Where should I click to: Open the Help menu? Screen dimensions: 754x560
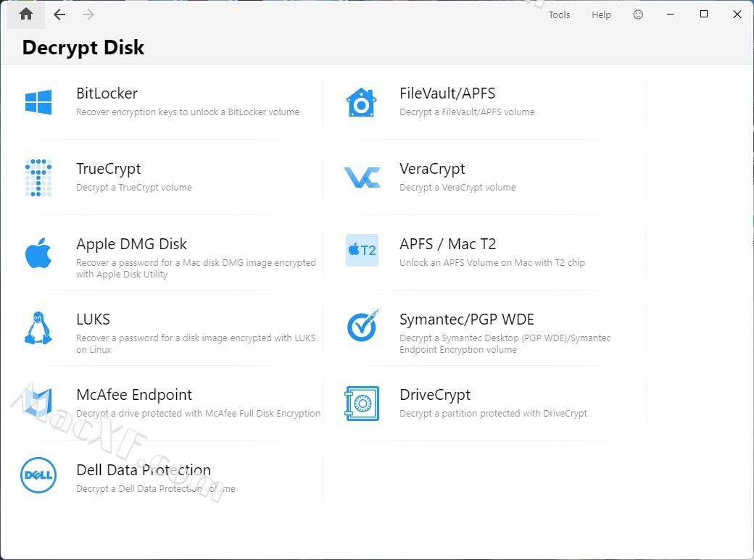pos(601,15)
